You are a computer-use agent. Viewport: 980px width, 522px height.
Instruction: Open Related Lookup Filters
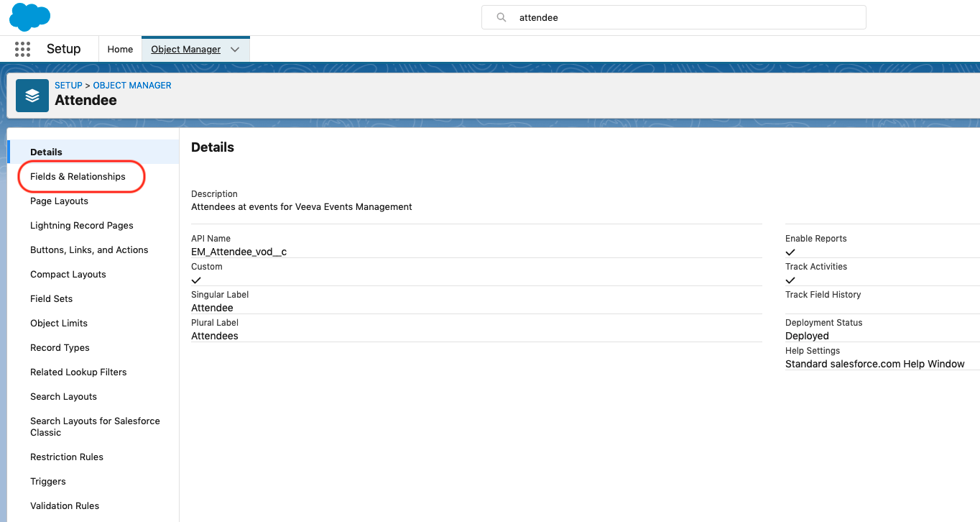coord(78,372)
